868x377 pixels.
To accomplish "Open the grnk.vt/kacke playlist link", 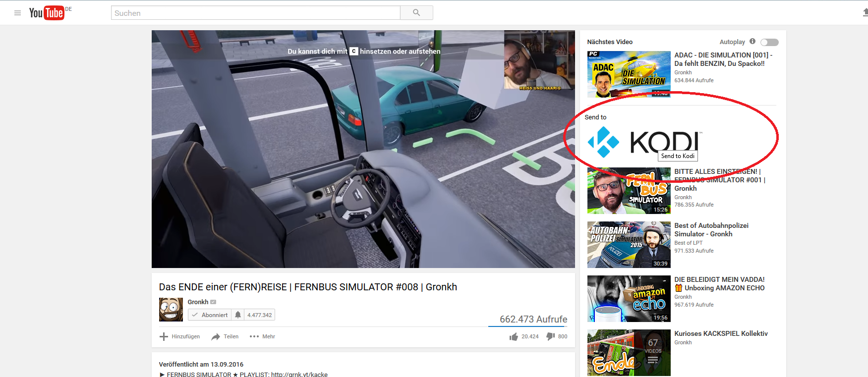I will 299,374.
